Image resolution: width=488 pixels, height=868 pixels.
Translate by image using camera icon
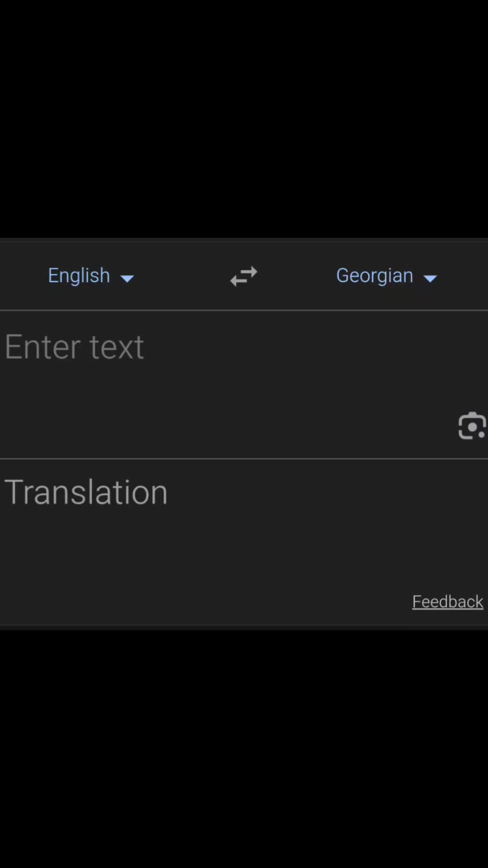(472, 425)
